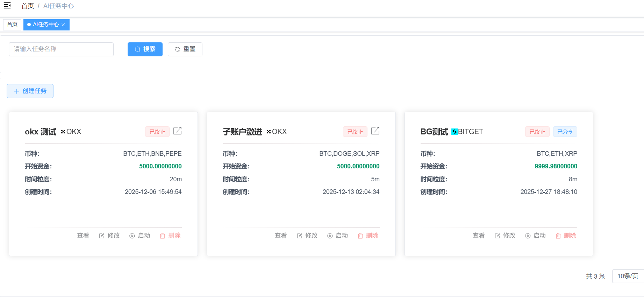The image size is (644, 300).
Task: Reset filters with 重置 button
Action: 185,49
